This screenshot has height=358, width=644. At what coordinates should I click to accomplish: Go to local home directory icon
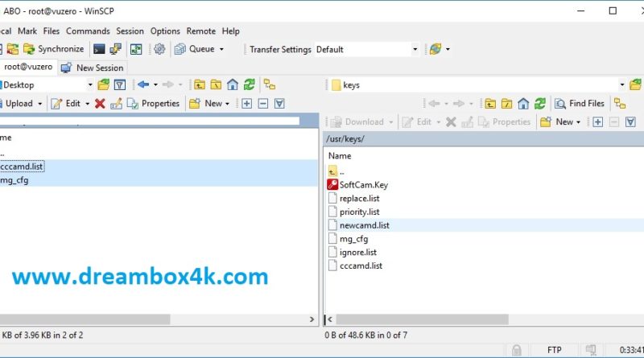click(x=233, y=85)
